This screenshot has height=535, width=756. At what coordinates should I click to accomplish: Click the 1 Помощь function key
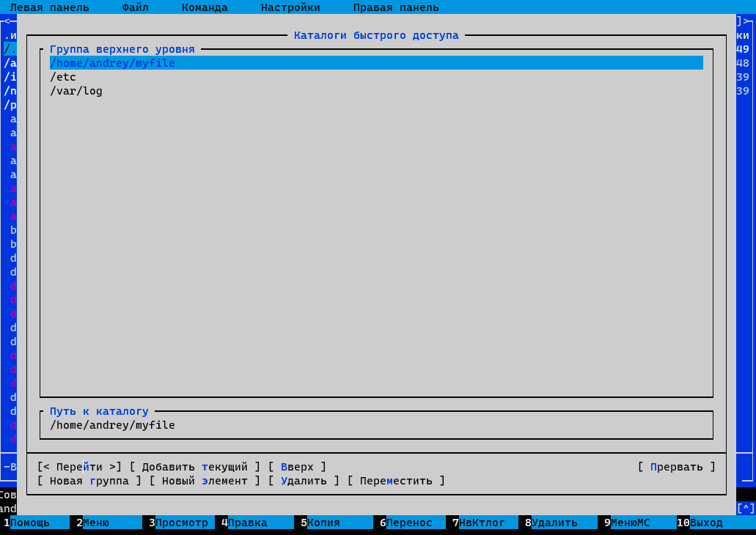click(x=34, y=523)
